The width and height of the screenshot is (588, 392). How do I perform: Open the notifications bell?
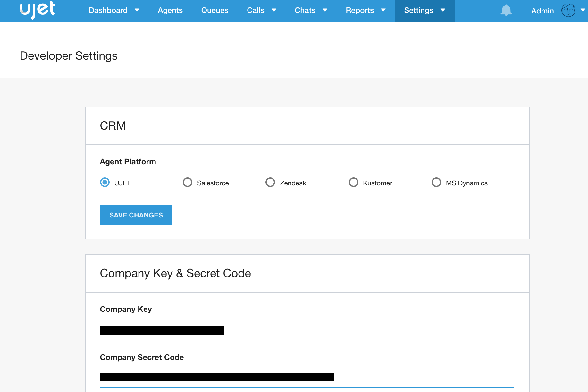point(506,11)
